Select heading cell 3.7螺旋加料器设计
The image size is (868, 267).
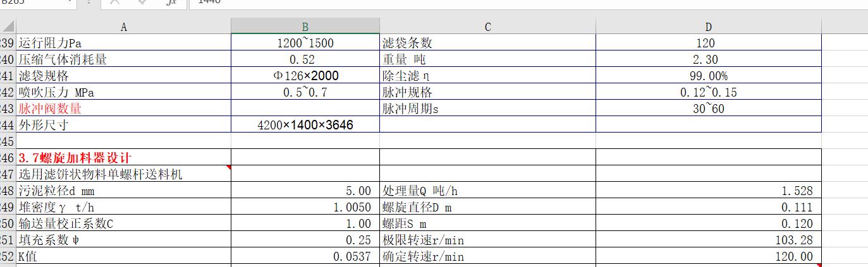(x=123, y=157)
